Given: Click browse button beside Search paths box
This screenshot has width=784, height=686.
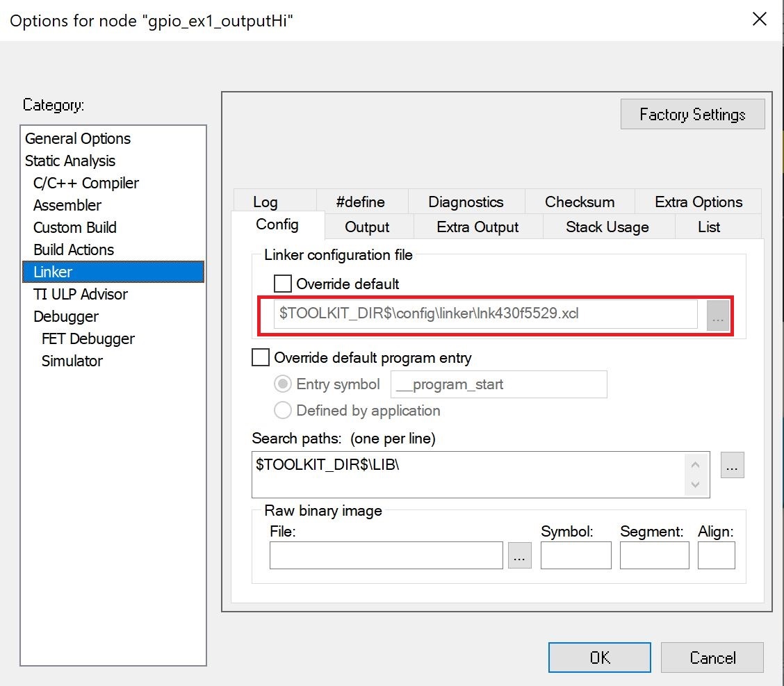Looking at the screenshot, I should (x=732, y=466).
